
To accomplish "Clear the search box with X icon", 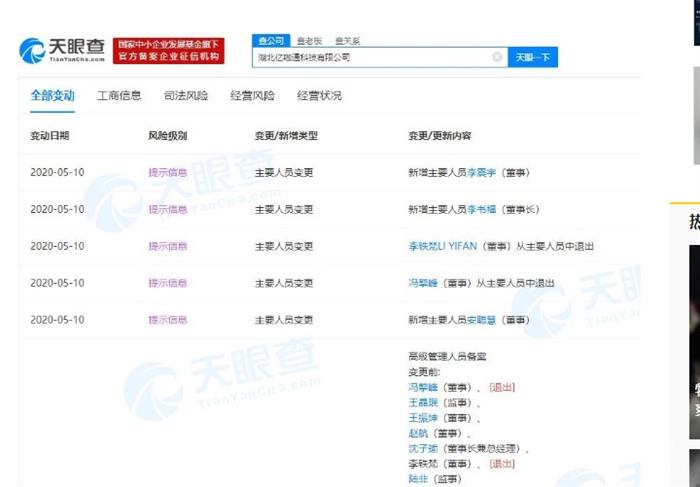I will tap(497, 58).
